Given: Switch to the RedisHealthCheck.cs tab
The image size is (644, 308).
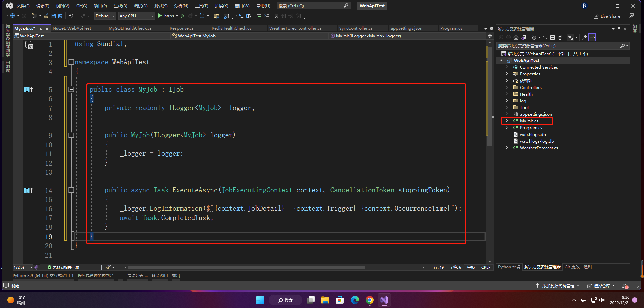Looking at the screenshot, I should 231,28.
